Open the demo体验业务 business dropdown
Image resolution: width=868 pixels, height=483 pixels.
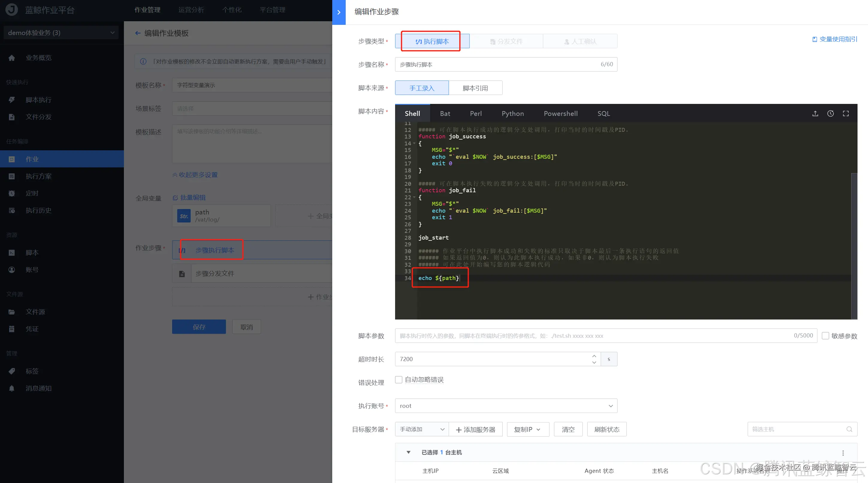click(61, 33)
